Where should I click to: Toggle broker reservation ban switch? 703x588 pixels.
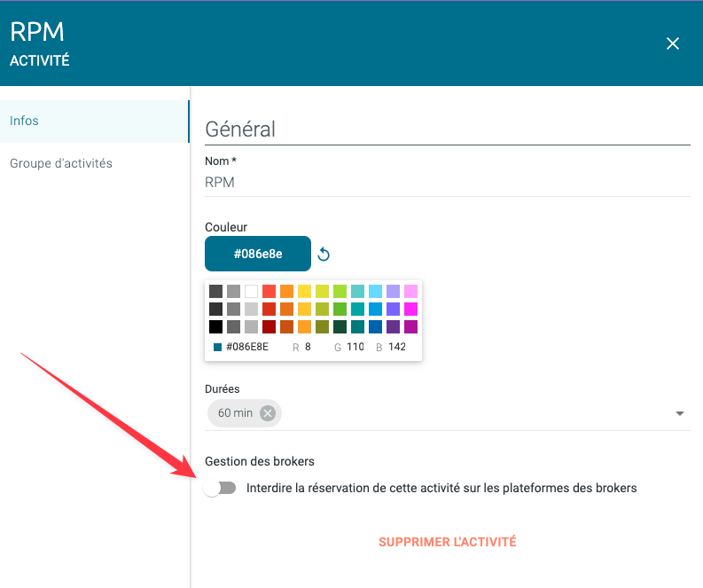(x=220, y=488)
